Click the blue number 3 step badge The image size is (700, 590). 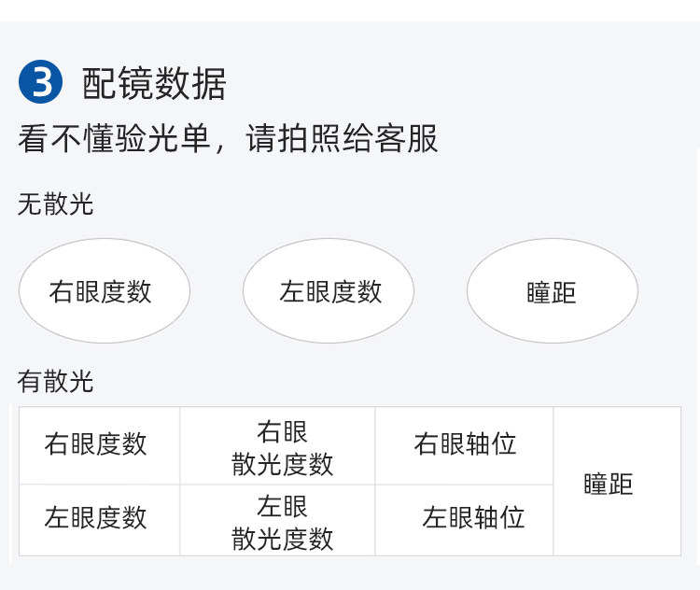tap(40, 83)
